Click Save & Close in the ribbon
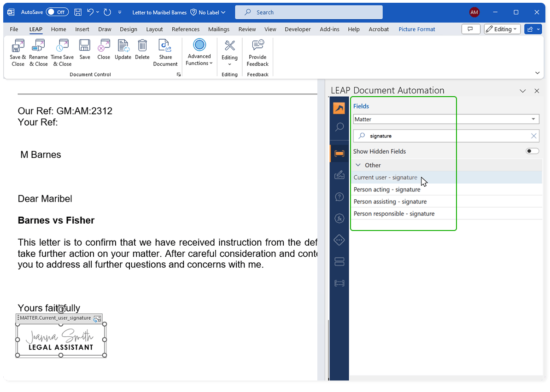Image resolution: width=550 pixels, height=392 pixels. (x=18, y=53)
